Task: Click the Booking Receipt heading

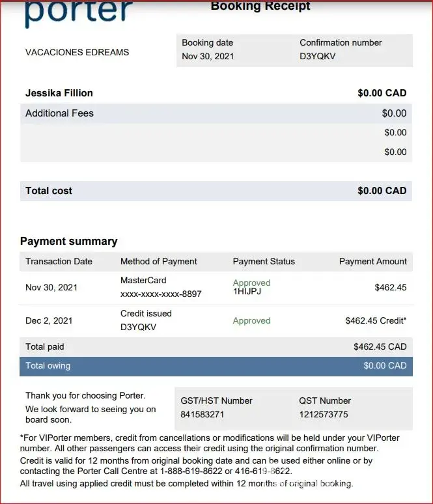Action: pos(260,7)
